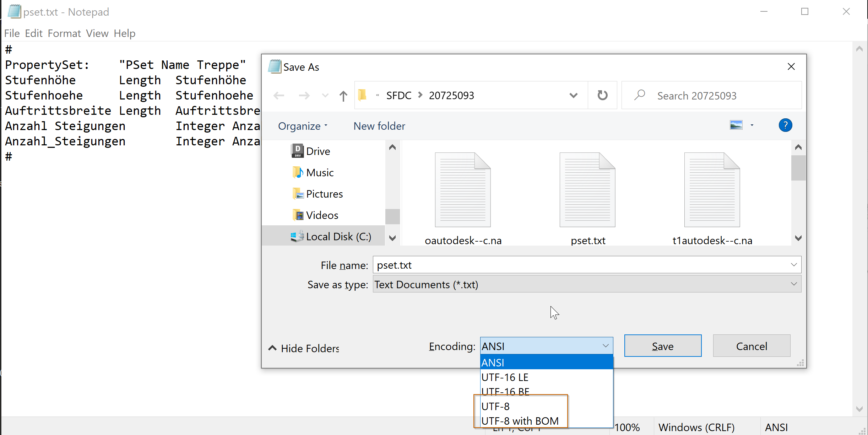
Task: Open the Edit menu
Action: (34, 33)
